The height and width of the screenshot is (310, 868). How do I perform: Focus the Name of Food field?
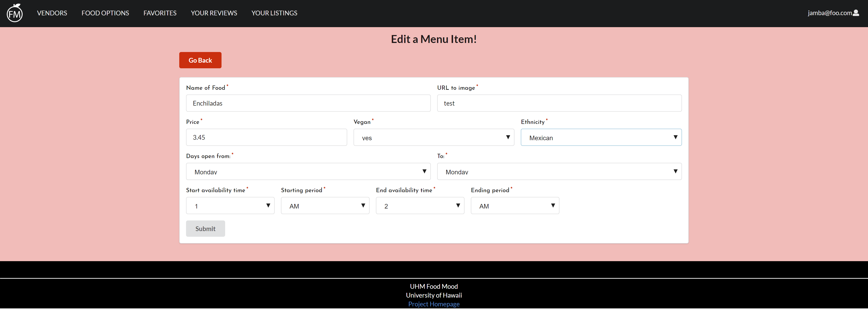(x=308, y=103)
